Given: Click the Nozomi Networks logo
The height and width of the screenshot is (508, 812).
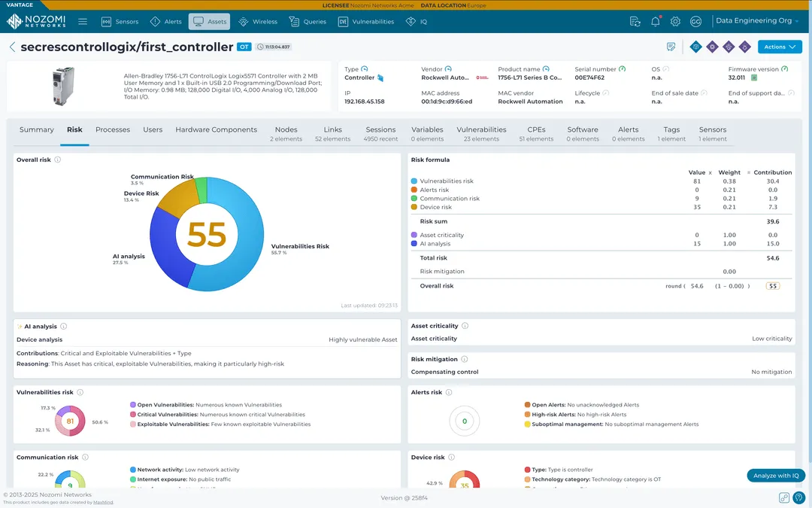Looking at the screenshot, I should pos(36,21).
